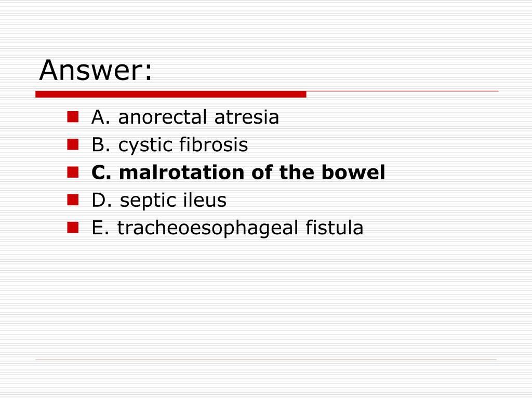Select the bold "C." option label
The image size is (532, 399).
[101, 172]
